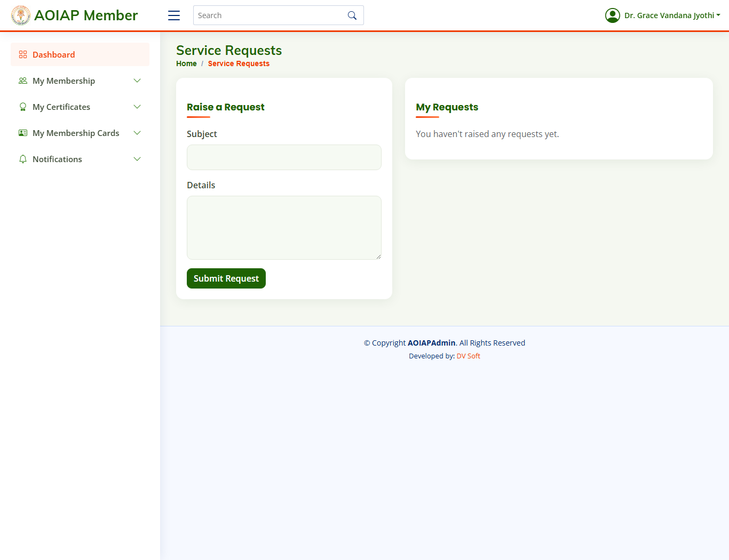The width and height of the screenshot is (729, 560).
Task: Click the search magnifier icon
Action: [352, 15]
